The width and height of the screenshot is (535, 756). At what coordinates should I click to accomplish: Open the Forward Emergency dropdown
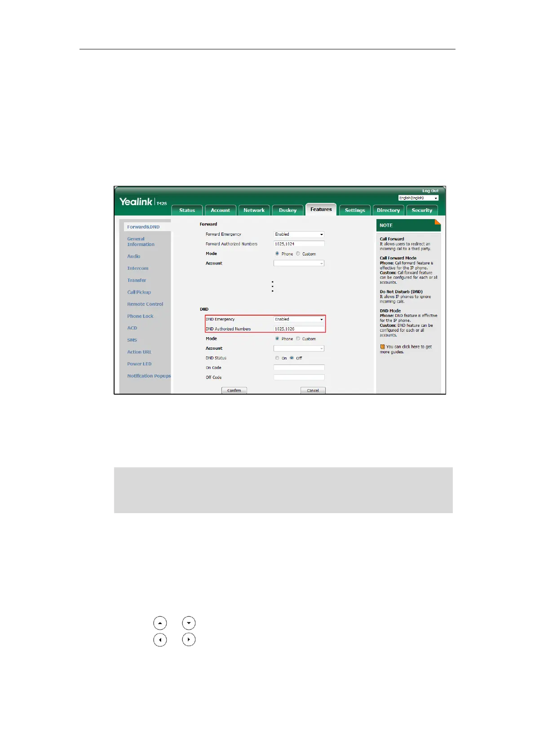coord(299,234)
